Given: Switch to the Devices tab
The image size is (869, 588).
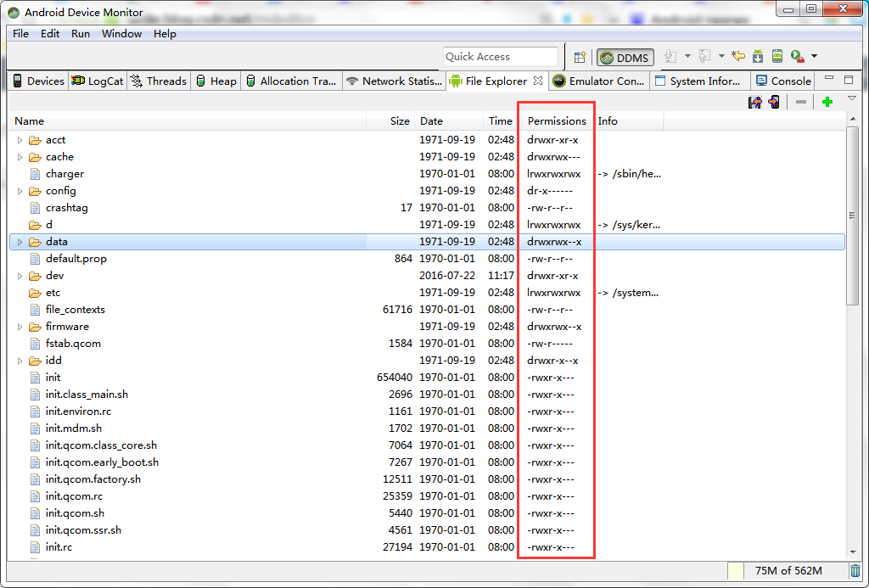Looking at the screenshot, I should 39,81.
